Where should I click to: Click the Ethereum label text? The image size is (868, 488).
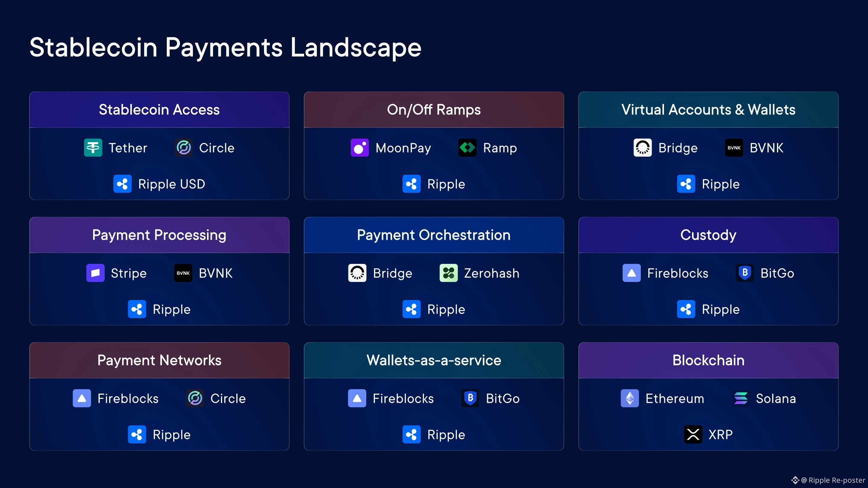tap(675, 399)
